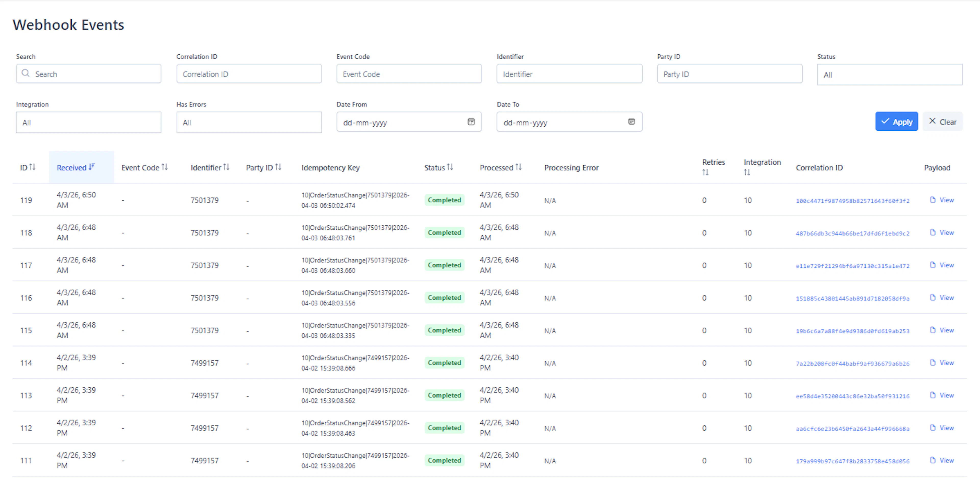
Task: Click payload document icon for event 114
Action: (933, 362)
